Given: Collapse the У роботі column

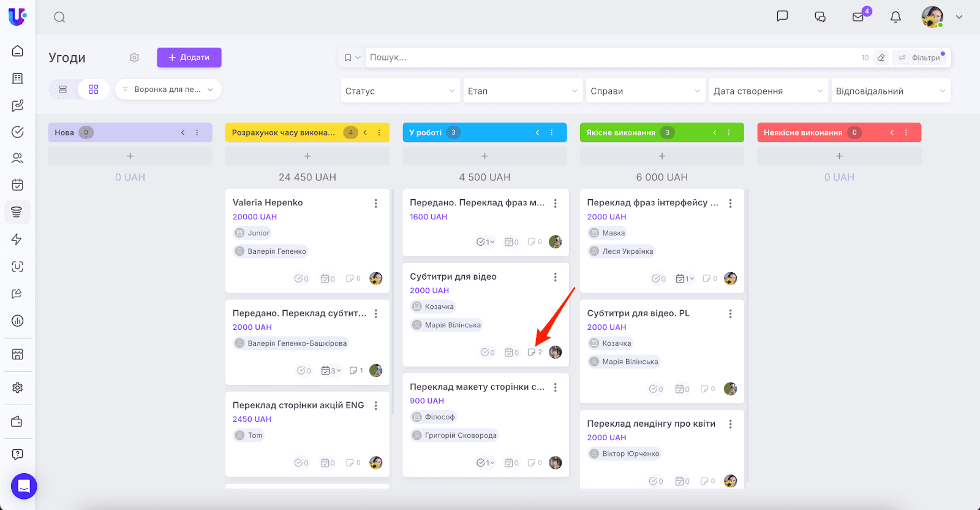Looking at the screenshot, I should [x=537, y=132].
